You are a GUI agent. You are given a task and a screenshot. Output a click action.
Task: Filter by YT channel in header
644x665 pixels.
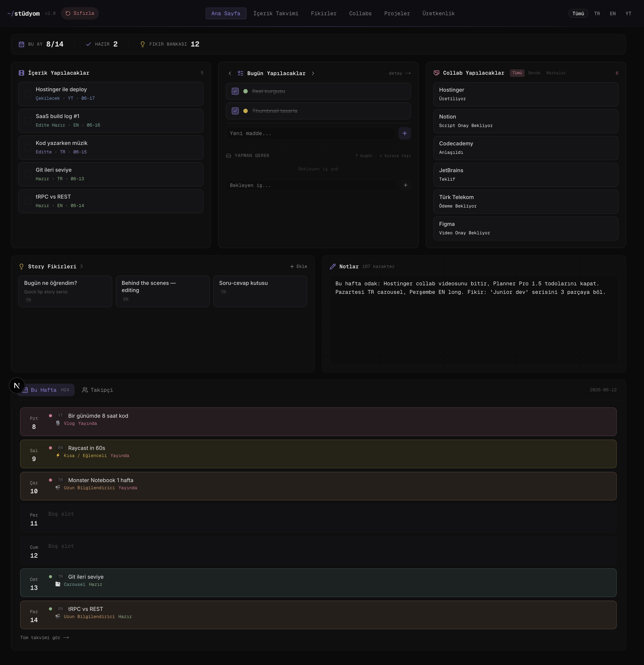(x=628, y=14)
